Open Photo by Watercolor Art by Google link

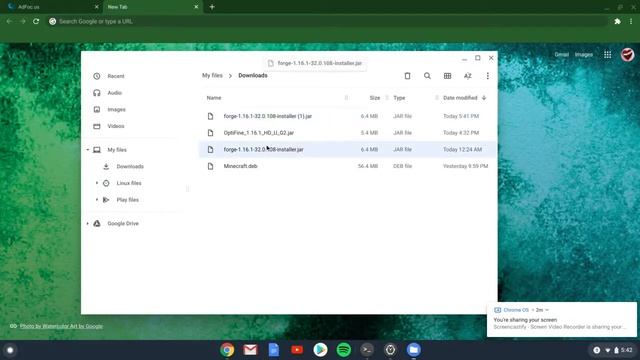61,326
